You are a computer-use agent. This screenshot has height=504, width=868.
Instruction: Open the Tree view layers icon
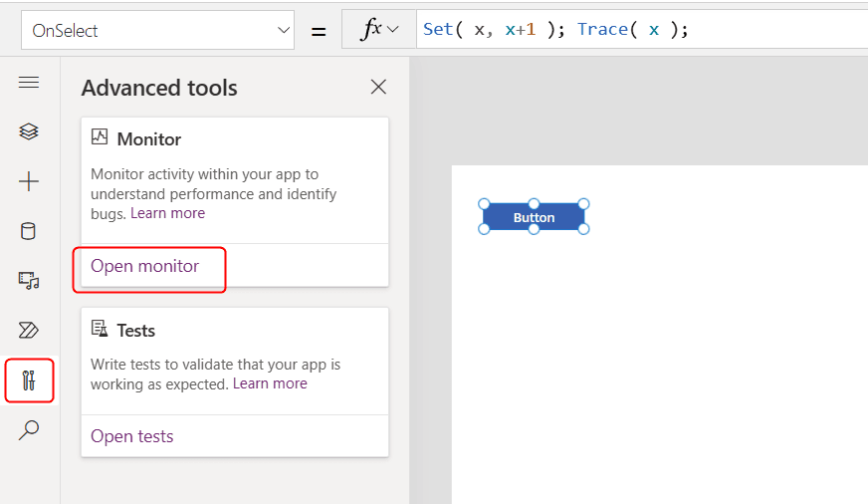point(29,131)
